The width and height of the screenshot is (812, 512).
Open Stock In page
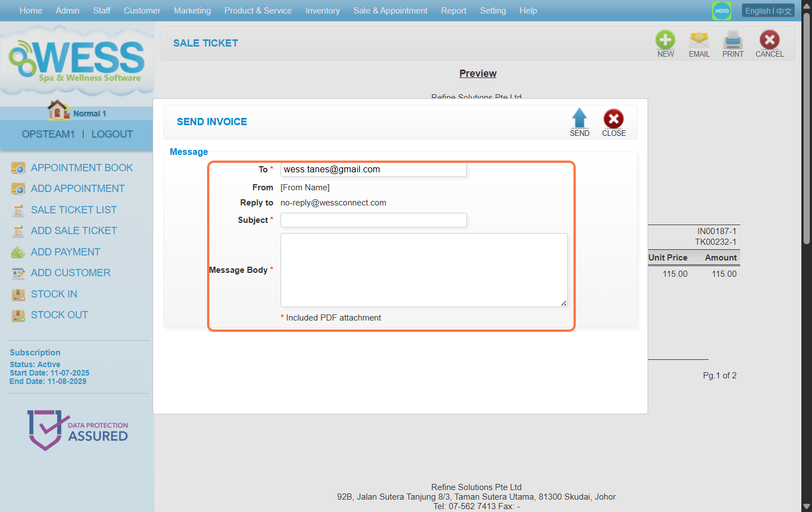point(54,294)
